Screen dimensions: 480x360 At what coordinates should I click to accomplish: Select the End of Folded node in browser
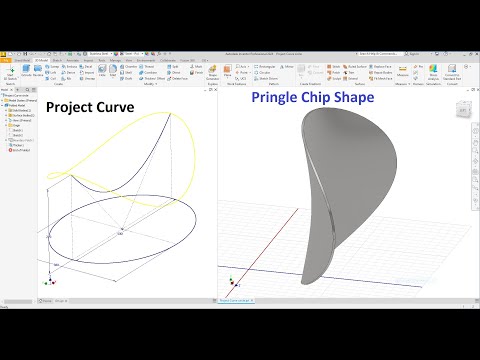19,150
